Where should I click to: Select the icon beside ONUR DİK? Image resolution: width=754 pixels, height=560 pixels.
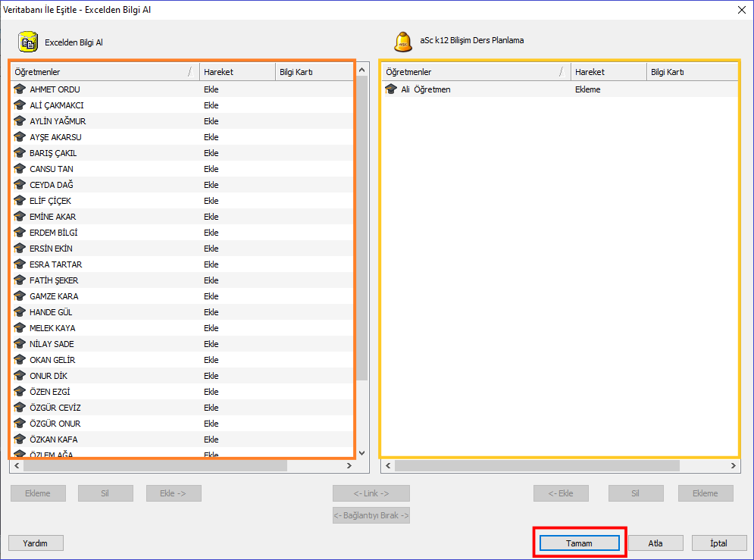click(x=20, y=375)
